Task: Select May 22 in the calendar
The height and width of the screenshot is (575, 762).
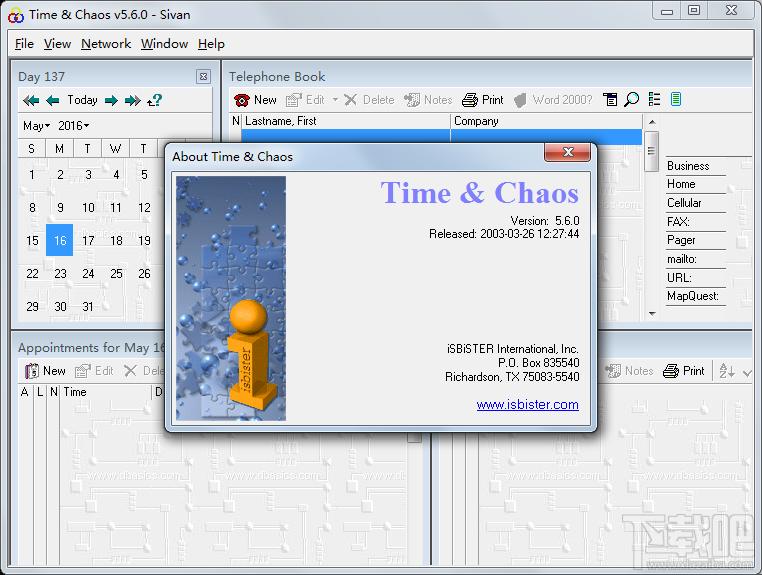Action: (32, 274)
